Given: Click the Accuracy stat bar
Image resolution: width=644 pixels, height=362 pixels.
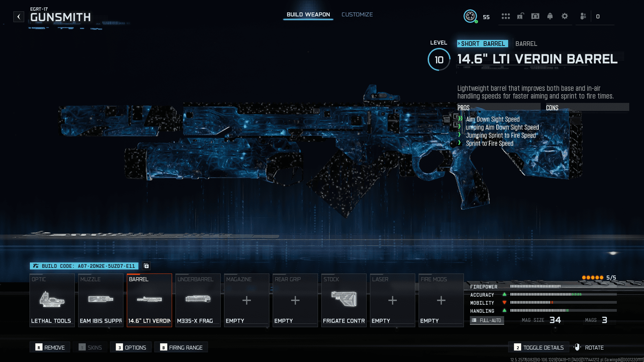Looking at the screenshot, I should pyautogui.click(x=563, y=295).
